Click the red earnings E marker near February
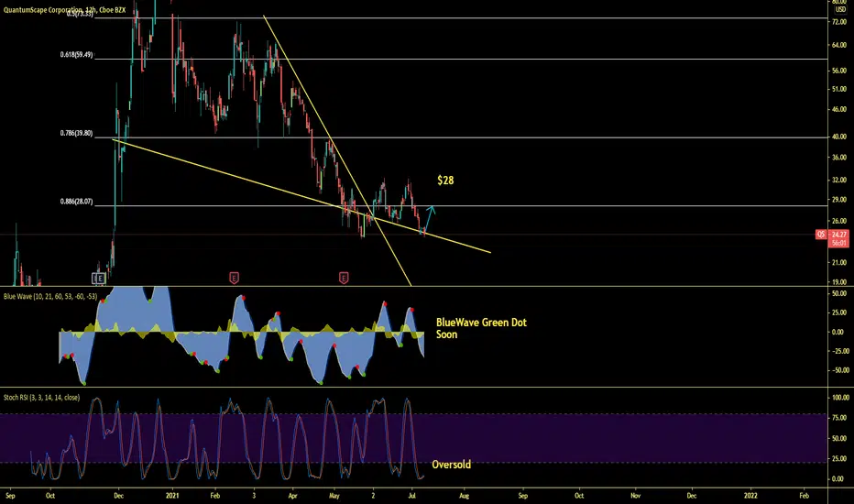This screenshot has width=854, height=504. pyautogui.click(x=234, y=279)
